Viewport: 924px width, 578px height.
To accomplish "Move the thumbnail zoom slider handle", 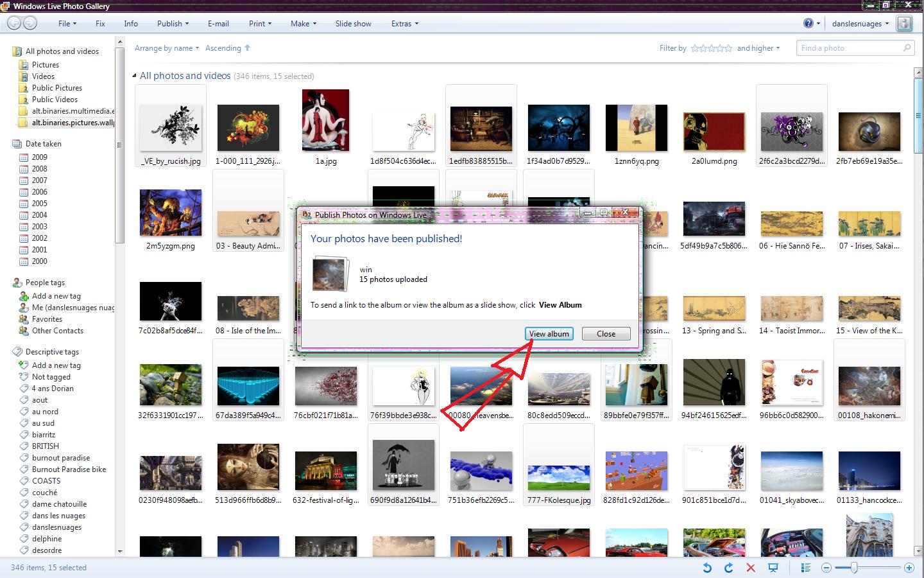I will 854,568.
